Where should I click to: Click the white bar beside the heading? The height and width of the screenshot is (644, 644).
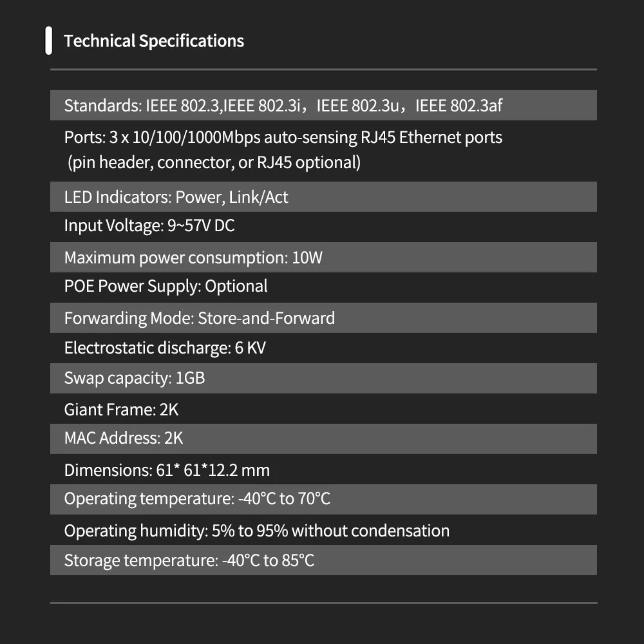[x=48, y=41]
